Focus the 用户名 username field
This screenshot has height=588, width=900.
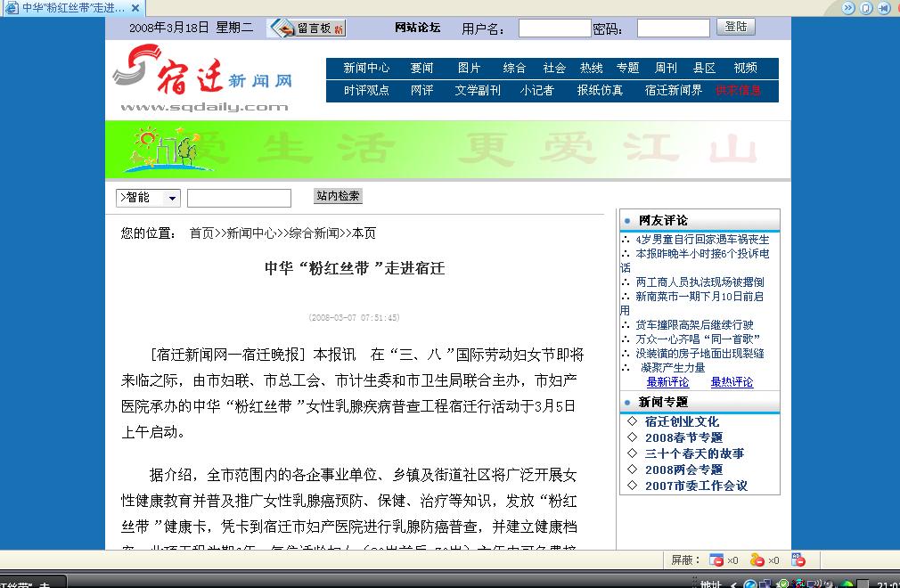coord(554,28)
